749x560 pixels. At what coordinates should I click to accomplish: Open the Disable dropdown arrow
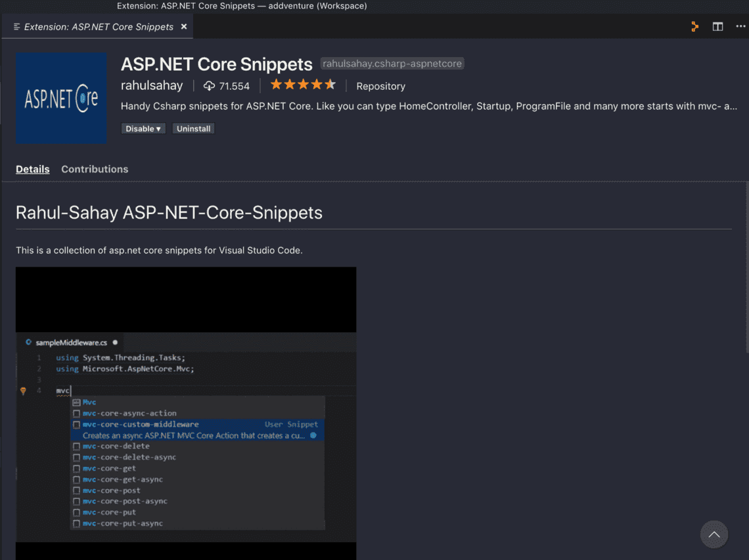tap(158, 128)
